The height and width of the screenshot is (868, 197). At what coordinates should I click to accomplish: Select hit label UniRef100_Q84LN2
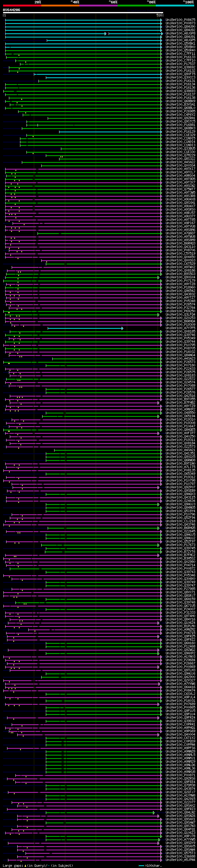[x=180, y=812]
